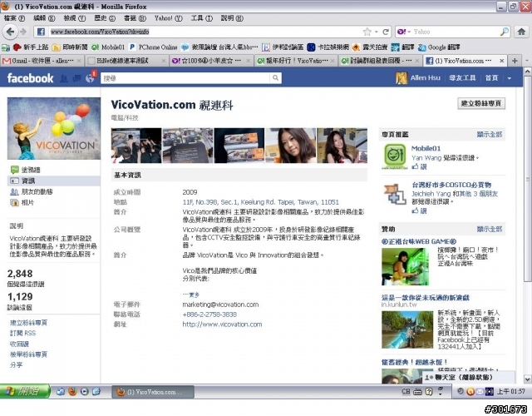Click the Facebook logo in the header

pyautogui.click(x=30, y=78)
